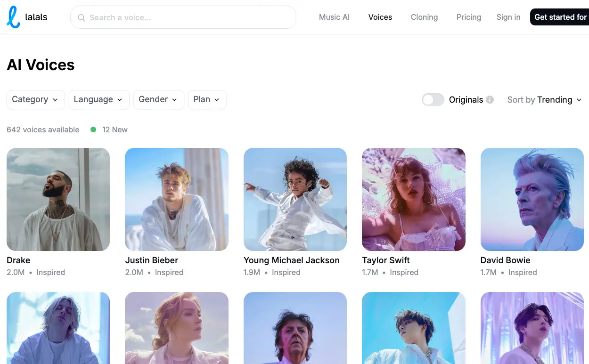The width and height of the screenshot is (589, 364).
Task: Click the Sign in link
Action: coord(508,17)
